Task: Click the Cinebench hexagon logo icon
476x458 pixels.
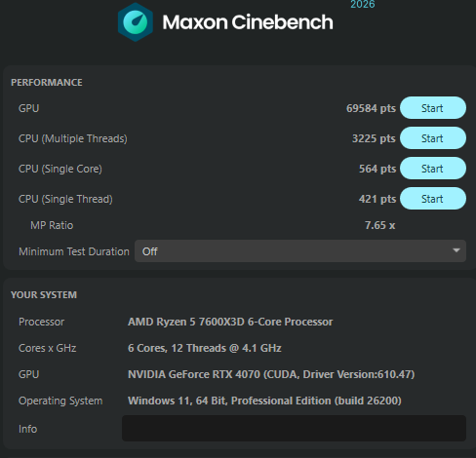Action: pyautogui.click(x=136, y=22)
